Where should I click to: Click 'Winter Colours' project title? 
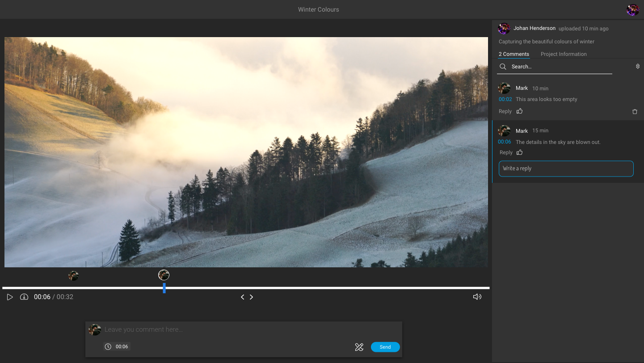click(x=319, y=9)
